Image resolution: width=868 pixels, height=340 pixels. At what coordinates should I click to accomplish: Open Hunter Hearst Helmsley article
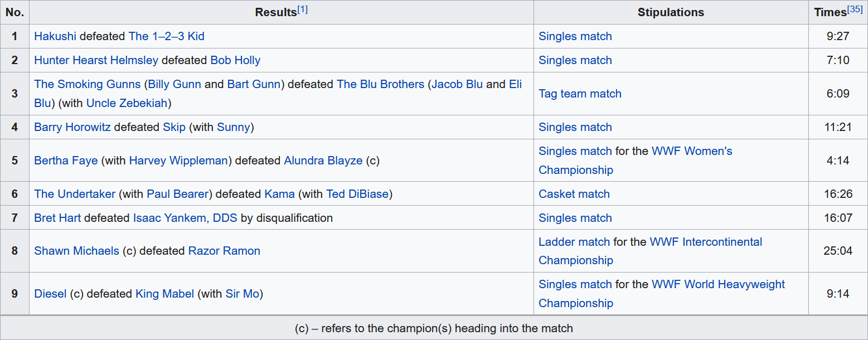[96, 60]
